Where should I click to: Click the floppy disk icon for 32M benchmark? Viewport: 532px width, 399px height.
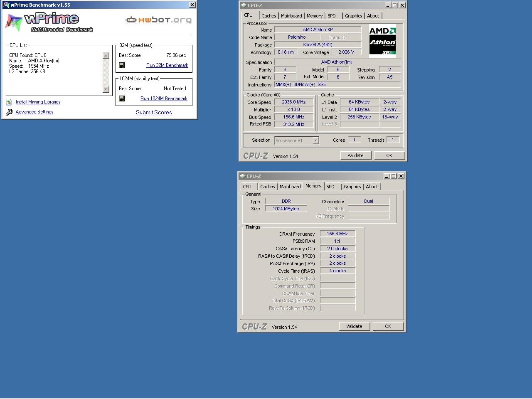[x=122, y=65]
